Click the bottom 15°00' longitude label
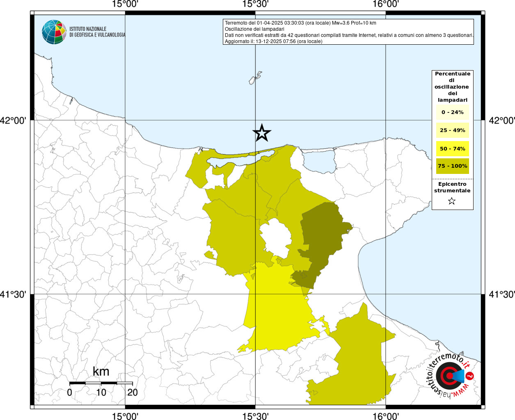Screen dimensions: 515x420 125,416
